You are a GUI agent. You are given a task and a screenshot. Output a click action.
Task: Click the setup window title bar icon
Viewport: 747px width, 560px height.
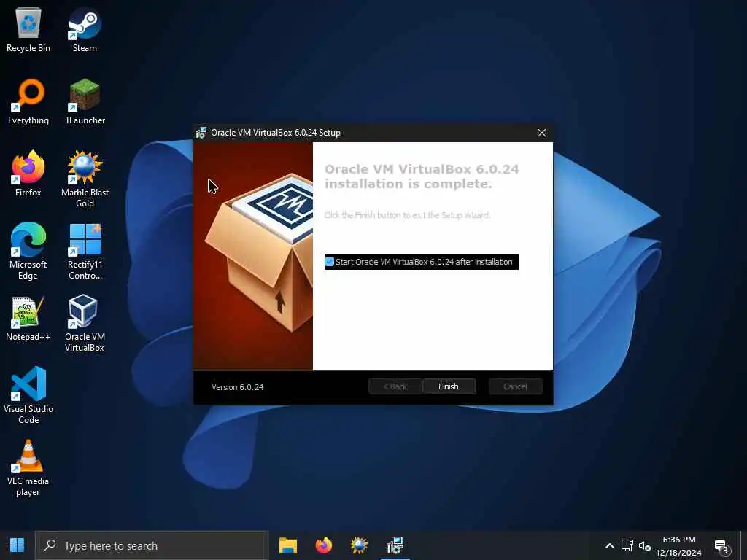[x=201, y=133]
